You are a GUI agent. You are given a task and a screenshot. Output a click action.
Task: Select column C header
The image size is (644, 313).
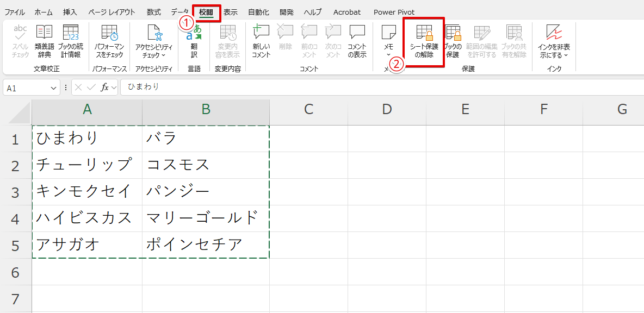click(x=308, y=110)
